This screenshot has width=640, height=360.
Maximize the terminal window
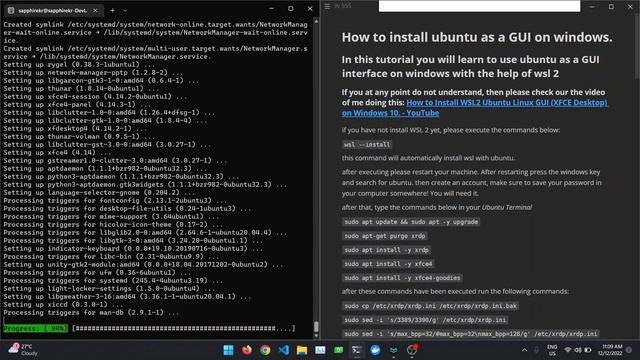291,8
